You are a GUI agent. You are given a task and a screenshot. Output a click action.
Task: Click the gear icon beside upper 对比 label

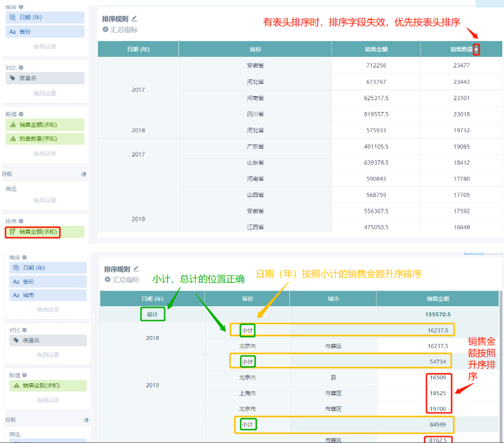point(21,68)
